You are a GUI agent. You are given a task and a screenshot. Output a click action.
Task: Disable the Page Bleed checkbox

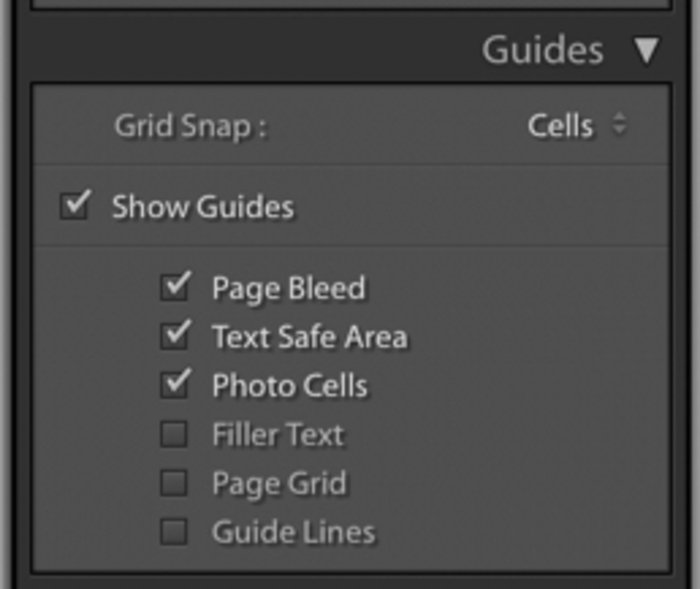175,287
